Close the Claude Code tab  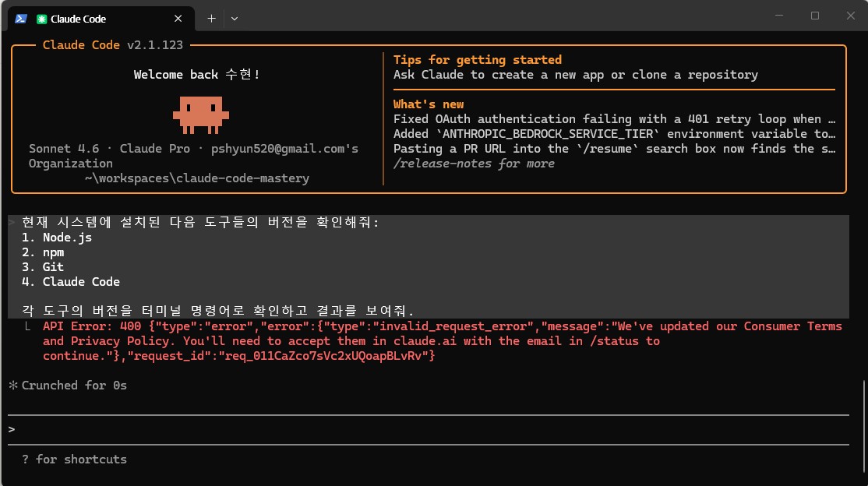178,19
